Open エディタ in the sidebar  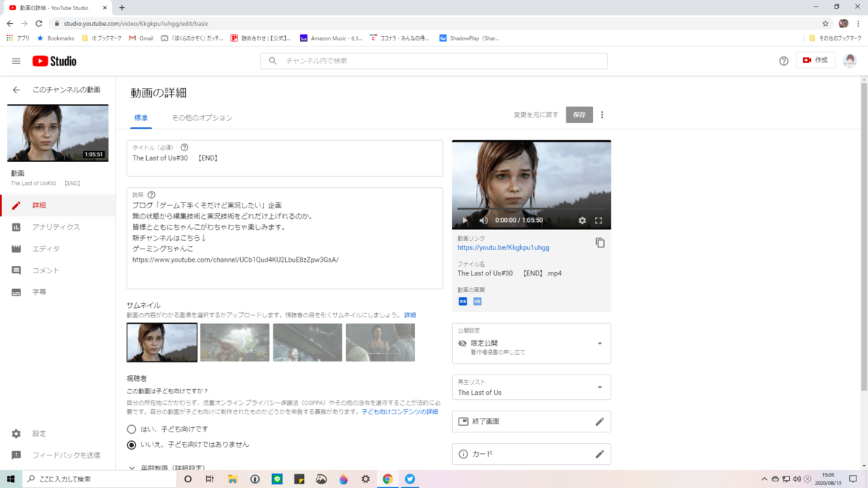click(58, 249)
